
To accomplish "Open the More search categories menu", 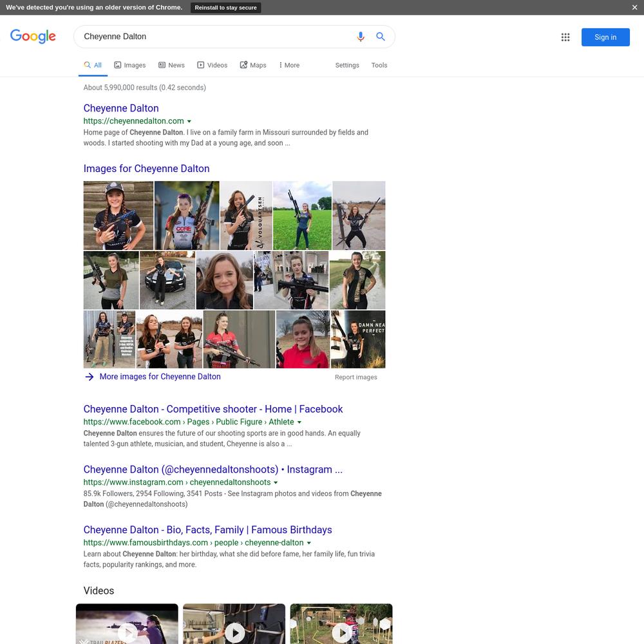I will pyautogui.click(x=289, y=65).
